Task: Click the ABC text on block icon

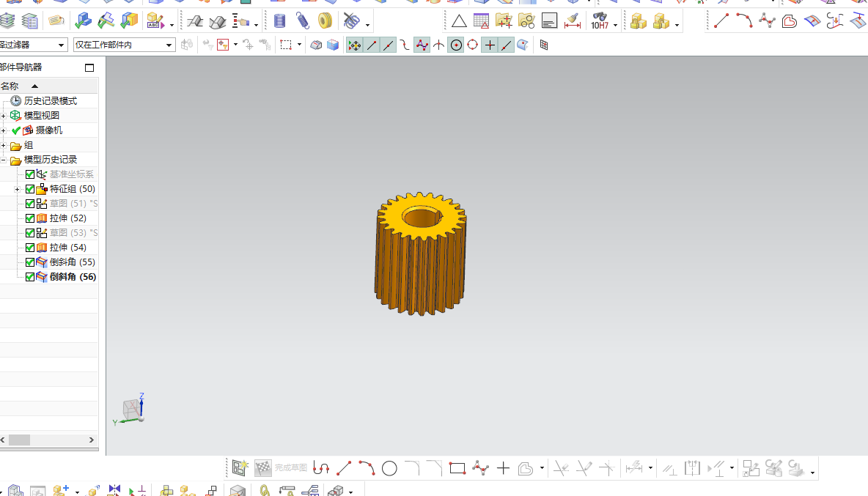Action: coord(155,21)
